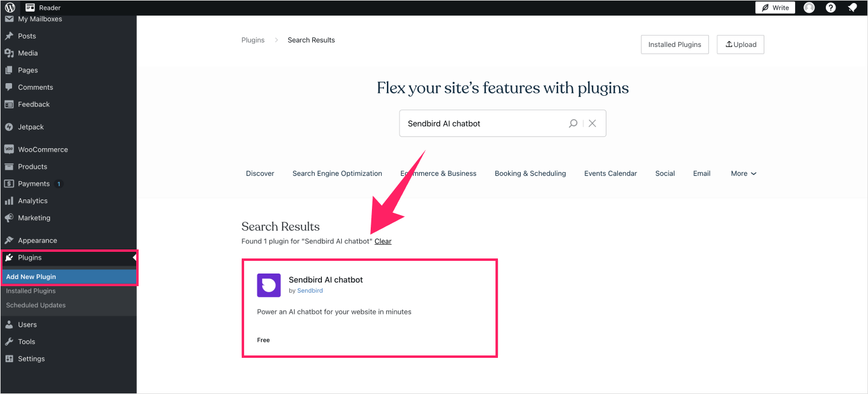Clear the search field with X icon
Image resolution: width=868 pixels, height=394 pixels.
593,123
